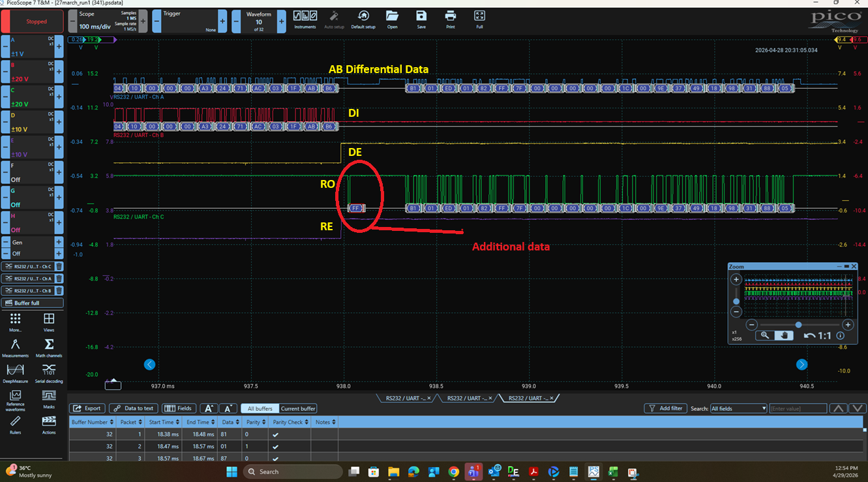Adjust the horizontal zoom slider handle
The height and width of the screenshot is (482, 868).
click(798, 324)
